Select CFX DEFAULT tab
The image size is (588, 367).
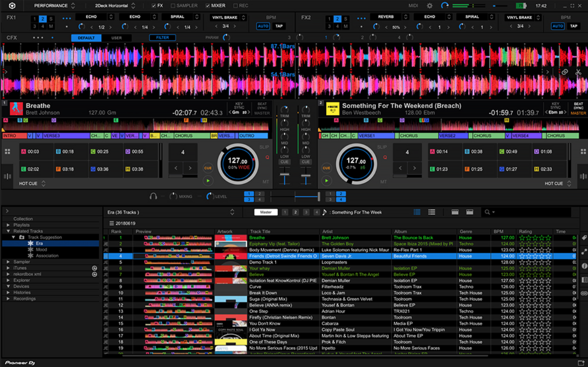[x=86, y=38]
